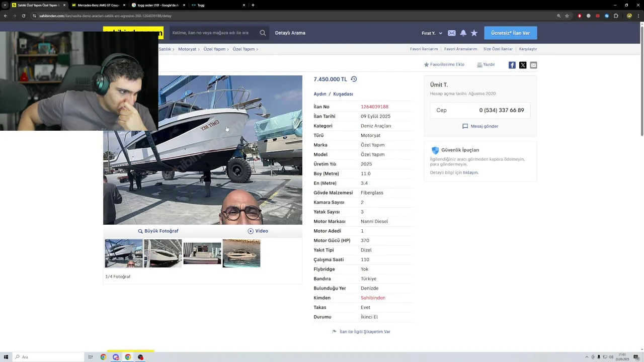Click the Kuşadası location link
This screenshot has height=362, width=644.
343,94
